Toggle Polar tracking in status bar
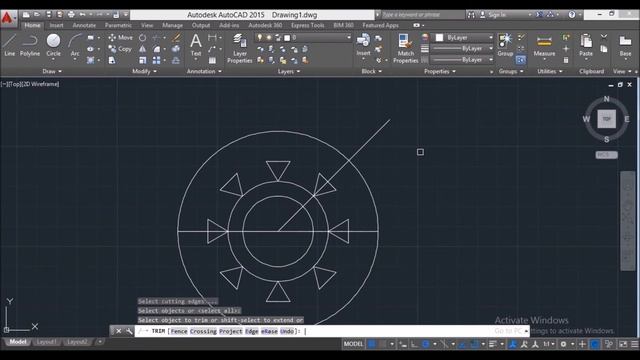The image size is (640, 360). coord(425,344)
